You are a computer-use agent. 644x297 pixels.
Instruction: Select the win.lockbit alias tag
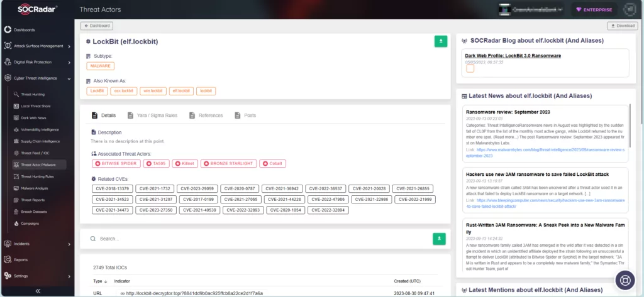point(153,91)
